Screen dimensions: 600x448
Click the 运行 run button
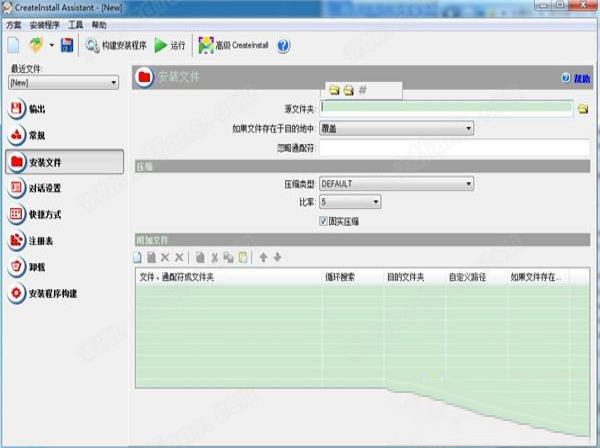coord(170,45)
